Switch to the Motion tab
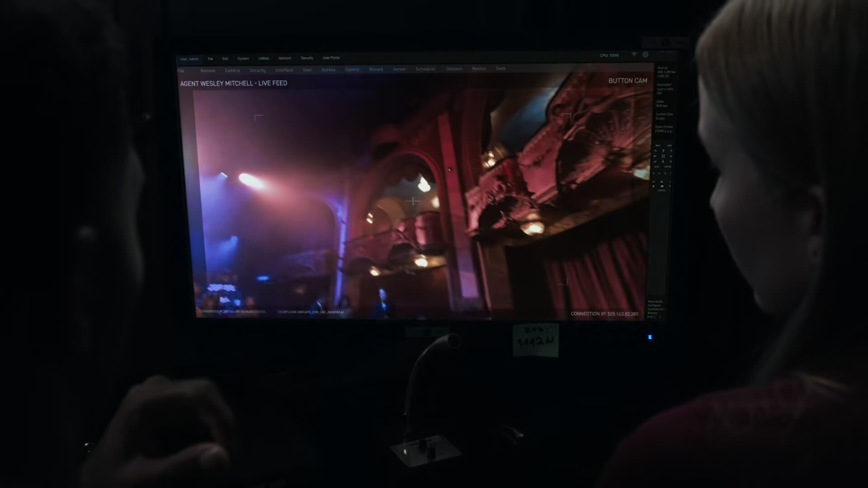This screenshot has height=488, width=868. pyautogui.click(x=478, y=69)
